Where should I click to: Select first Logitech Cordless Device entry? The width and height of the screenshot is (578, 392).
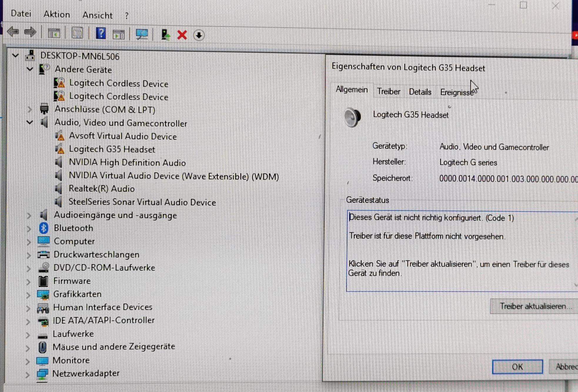119,83
